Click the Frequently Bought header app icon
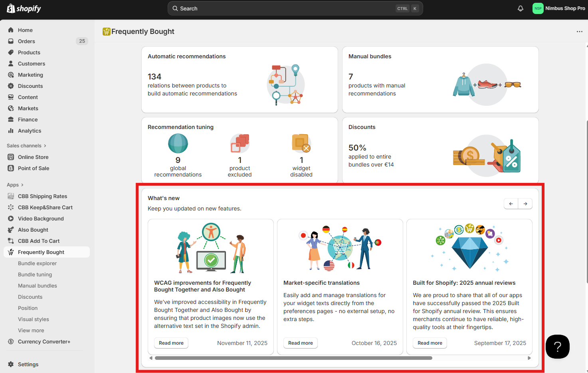Screen dimensions: 588x373 click(x=106, y=32)
